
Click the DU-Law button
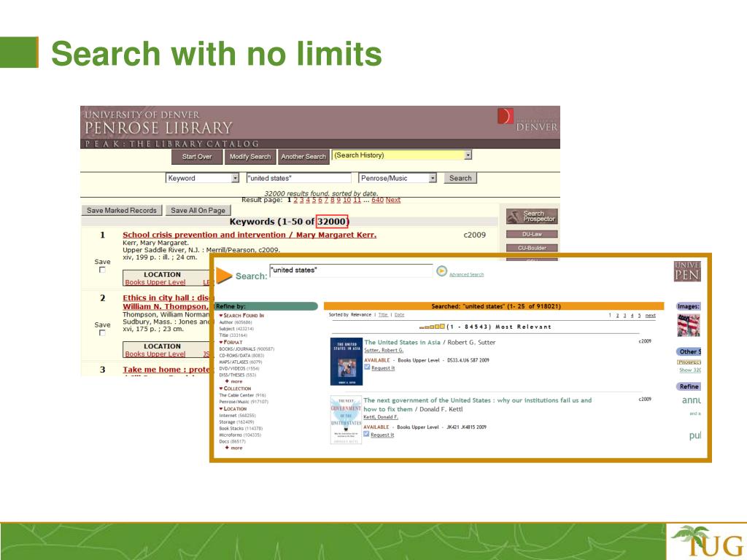[x=532, y=234]
